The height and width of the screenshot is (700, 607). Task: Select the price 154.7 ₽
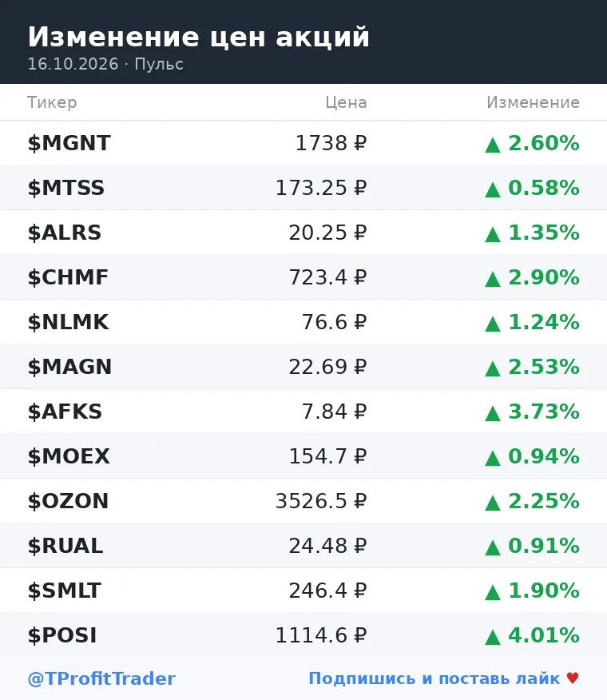coord(328,456)
